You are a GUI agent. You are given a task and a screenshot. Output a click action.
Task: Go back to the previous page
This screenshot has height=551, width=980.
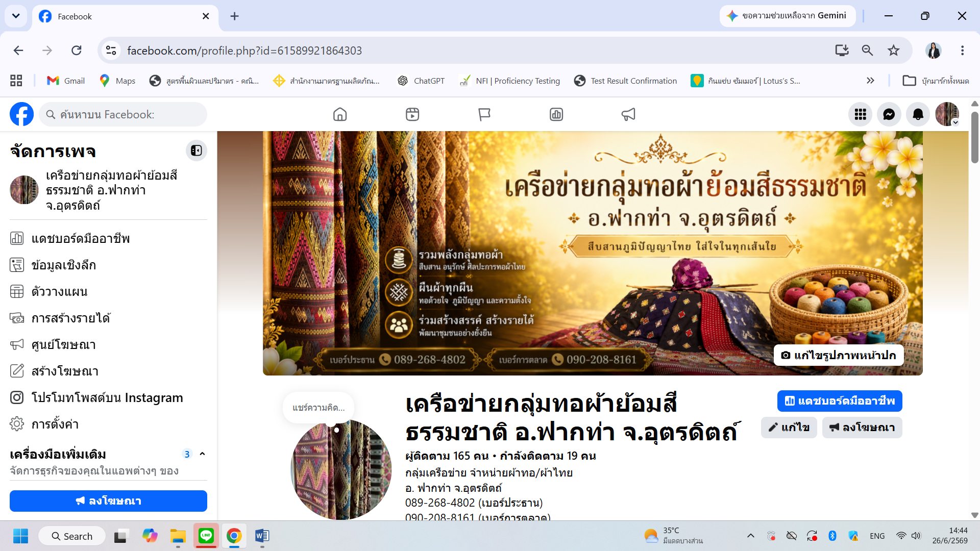(x=18, y=51)
